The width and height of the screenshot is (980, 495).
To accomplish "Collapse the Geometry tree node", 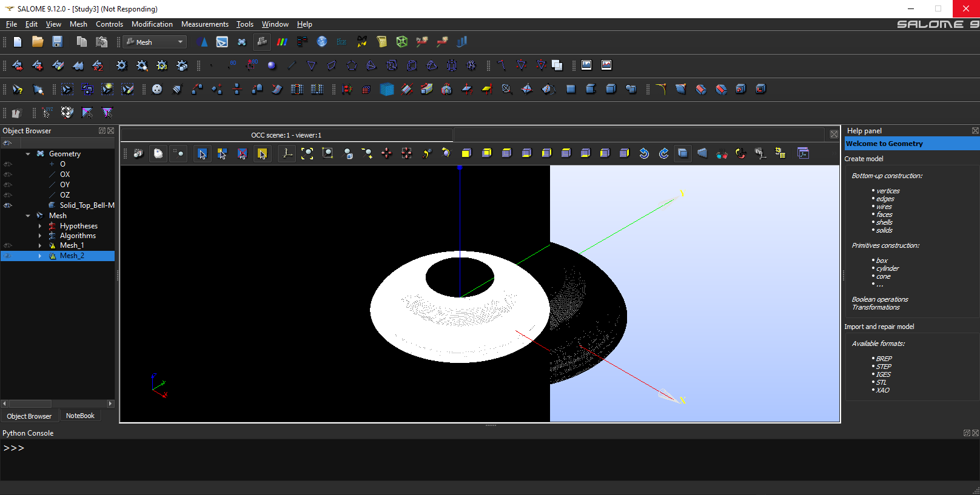I will [28, 154].
